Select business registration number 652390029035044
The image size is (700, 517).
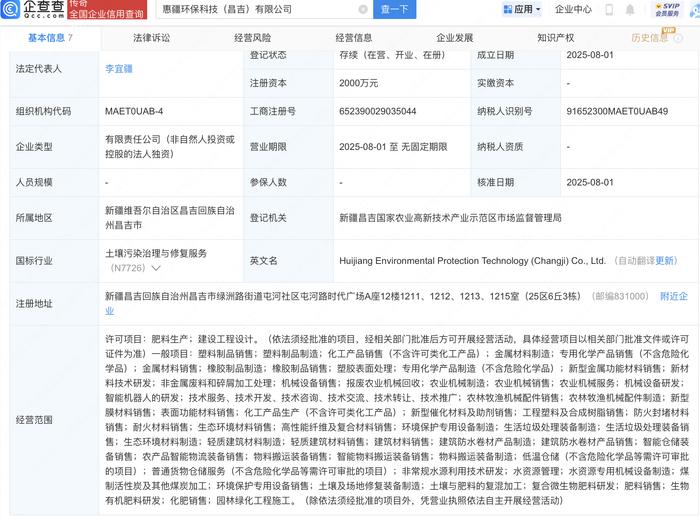pos(378,111)
